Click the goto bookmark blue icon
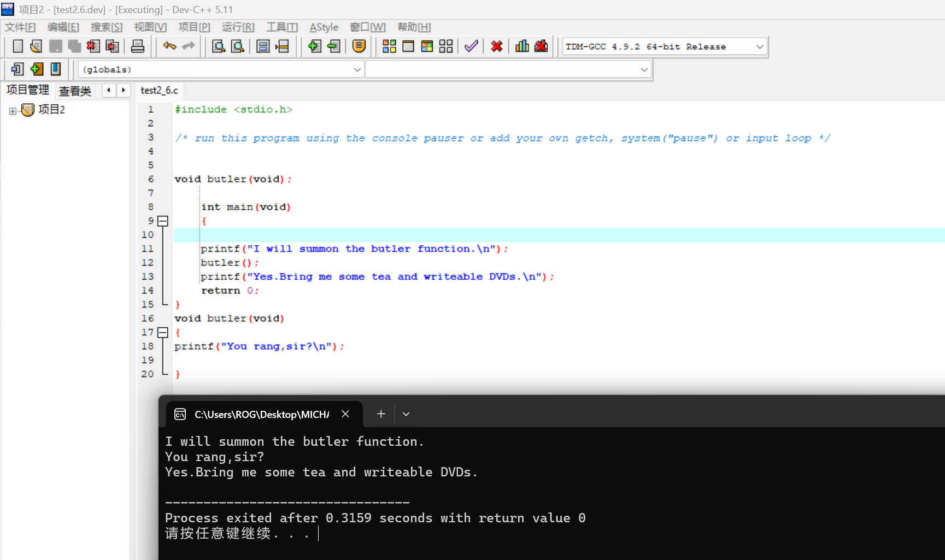The width and height of the screenshot is (945, 560). click(x=56, y=69)
